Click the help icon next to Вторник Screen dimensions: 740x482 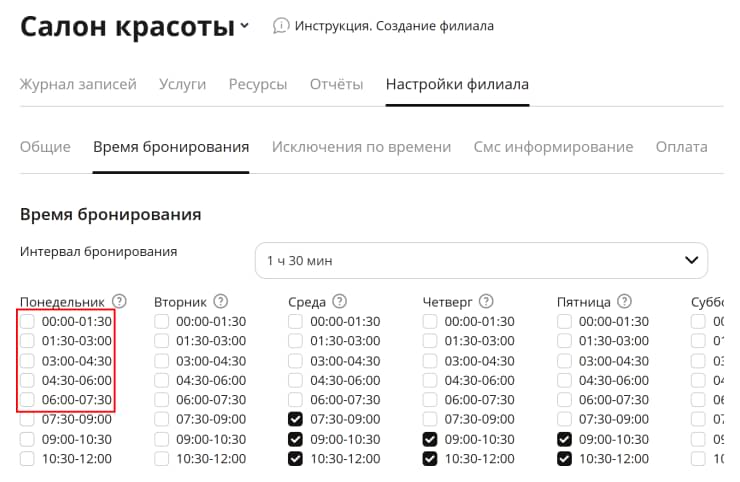tap(220, 301)
